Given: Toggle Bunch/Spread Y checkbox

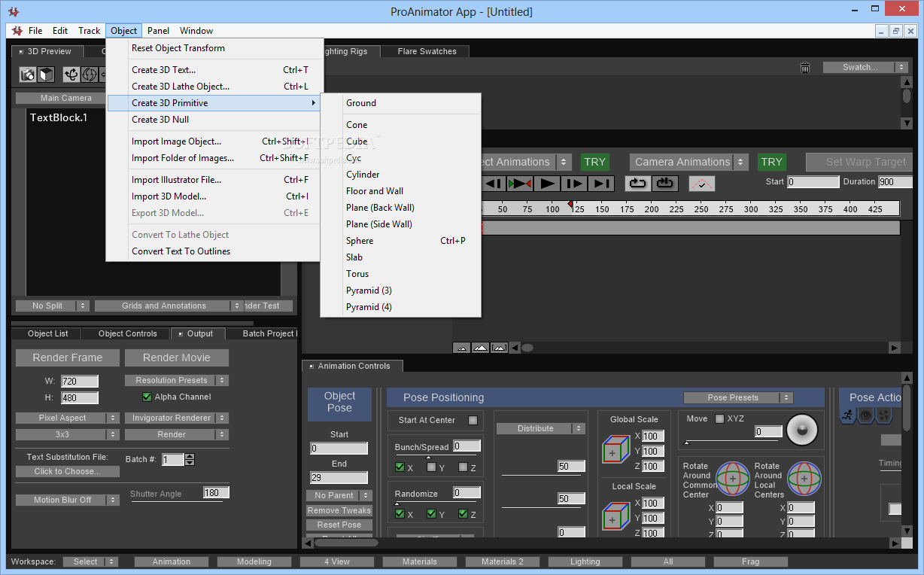Looking at the screenshot, I should tap(432, 467).
